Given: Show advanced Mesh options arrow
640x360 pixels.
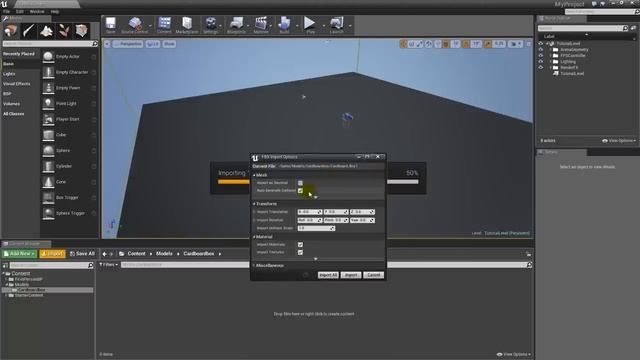Looking at the screenshot, I should point(316,197).
